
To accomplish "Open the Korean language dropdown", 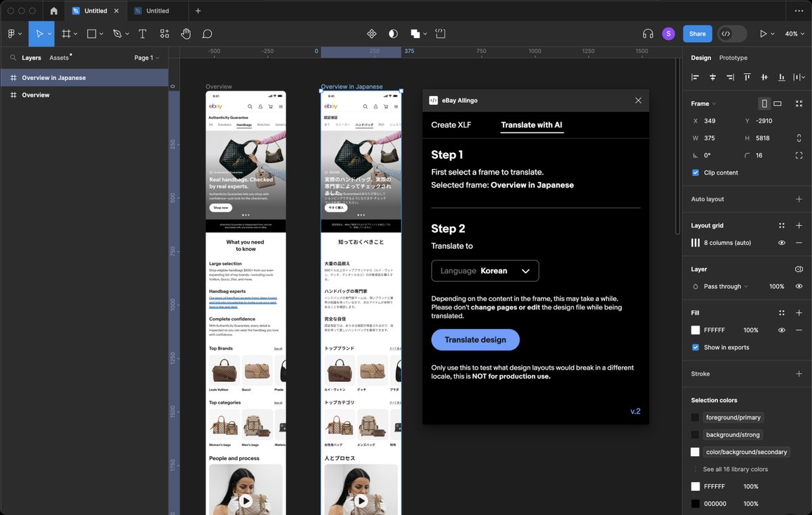I will 485,271.
